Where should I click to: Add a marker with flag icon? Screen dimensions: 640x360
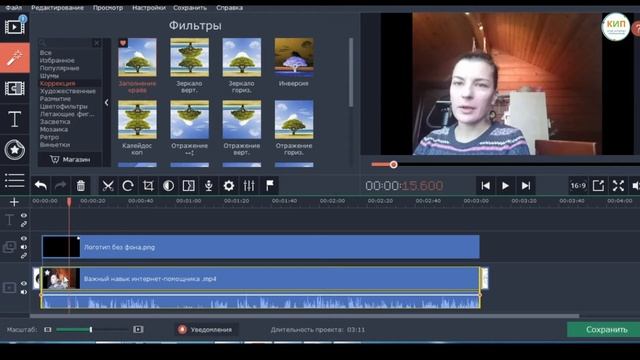click(270, 186)
